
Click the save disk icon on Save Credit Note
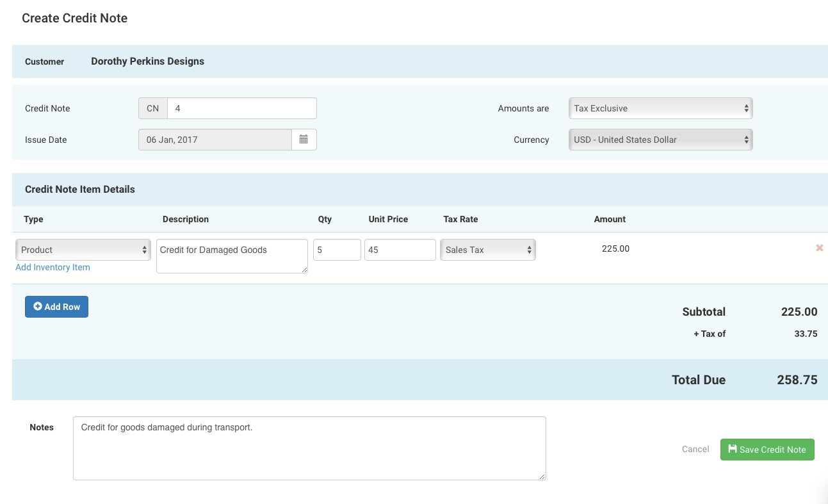click(x=733, y=449)
